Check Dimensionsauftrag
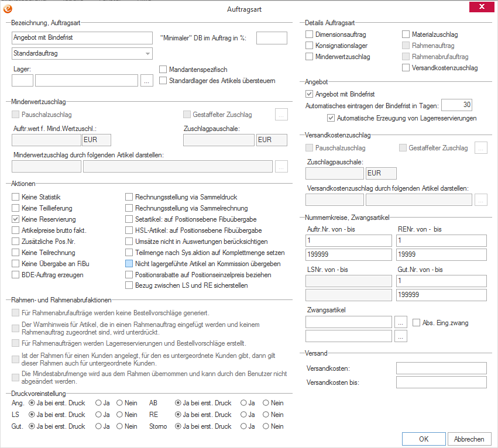 pyautogui.click(x=309, y=35)
